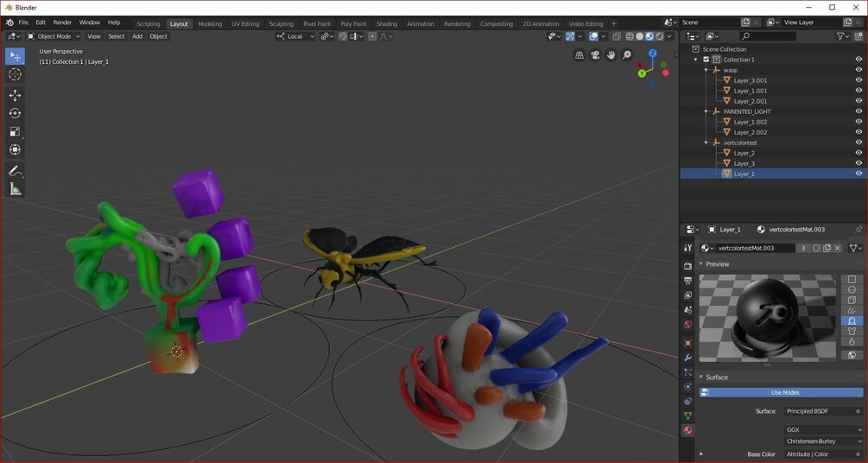This screenshot has width=868, height=463.
Task: Click the Base Color Attribute field
Action: tap(824, 454)
